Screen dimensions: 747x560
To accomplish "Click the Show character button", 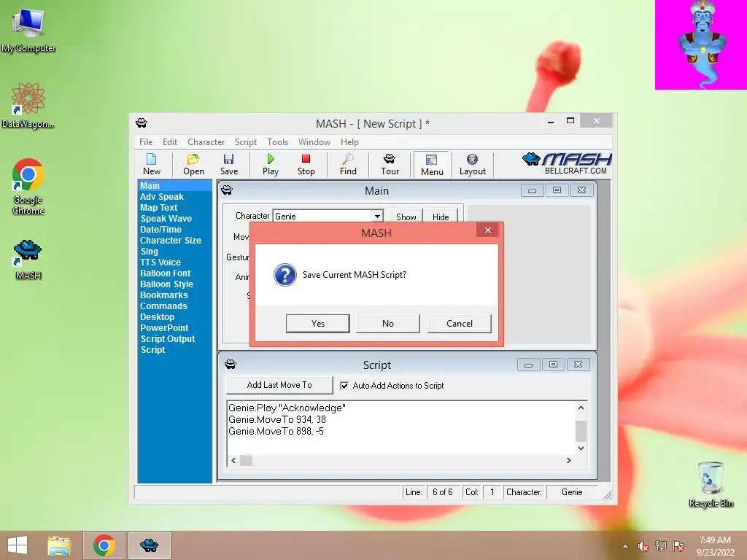I will tap(406, 216).
